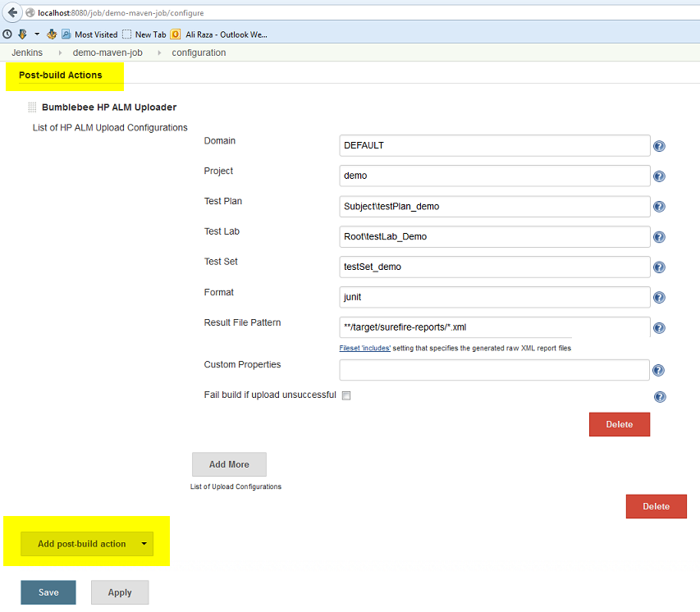The height and width of the screenshot is (612, 700).
Task: Open help for the Test Plan field
Action: coord(659,206)
